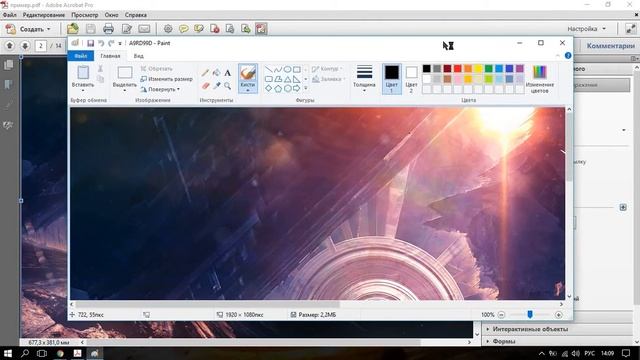Open dropdown arrow under Выделить
Screen dimensions: 640x360
point(124,91)
